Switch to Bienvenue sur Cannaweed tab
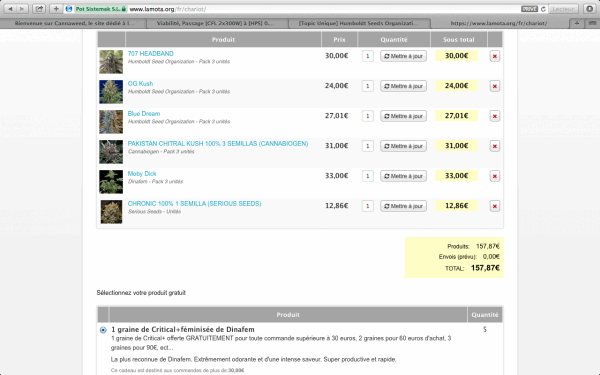Viewport: 600px width, 375px height. [74, 23]
